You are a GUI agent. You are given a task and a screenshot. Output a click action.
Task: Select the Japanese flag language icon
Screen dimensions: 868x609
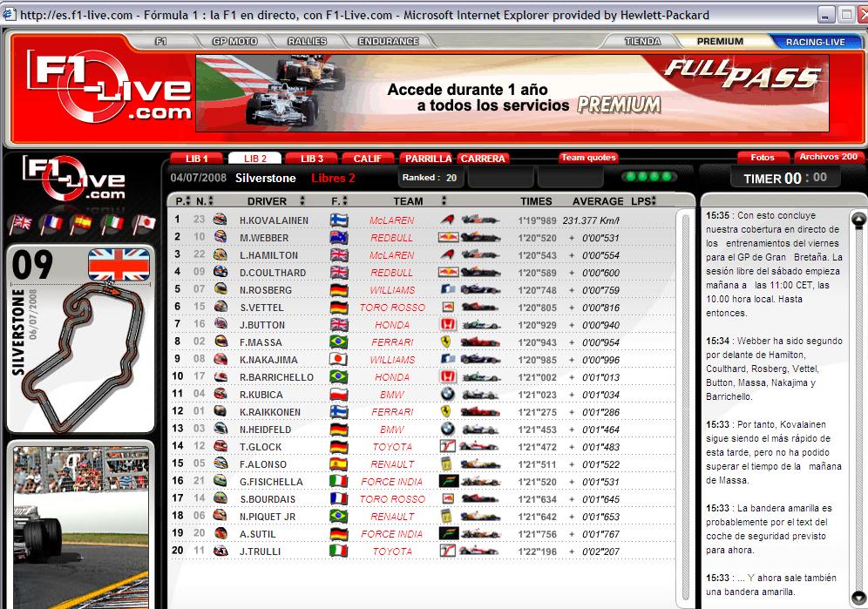[143, 224]
